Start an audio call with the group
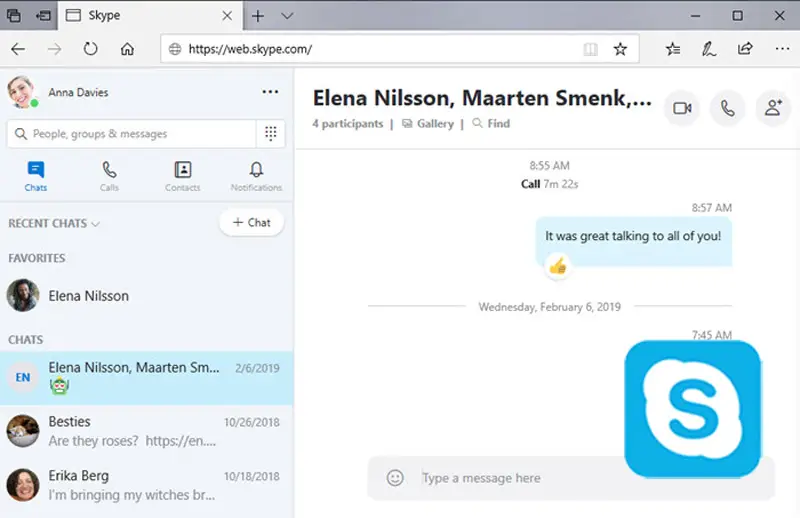This screenshot has width=800, height=518. point(728,108)
